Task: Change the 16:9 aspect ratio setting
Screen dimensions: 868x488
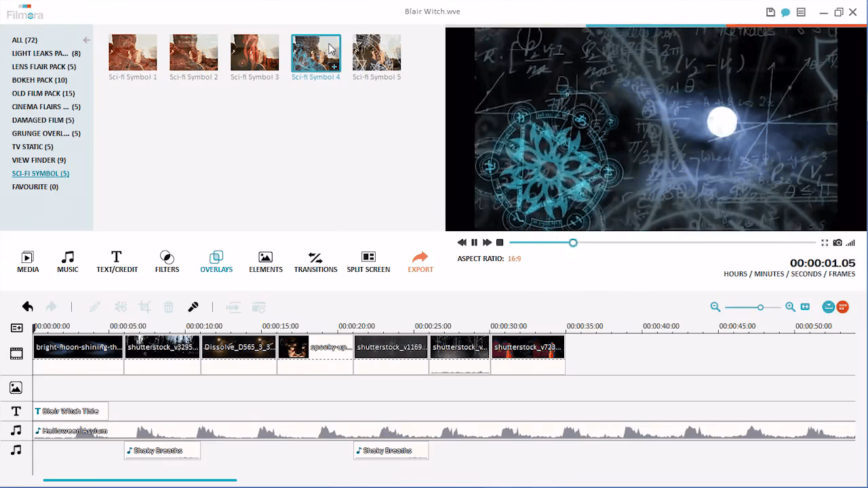Action: coord(514,259)
